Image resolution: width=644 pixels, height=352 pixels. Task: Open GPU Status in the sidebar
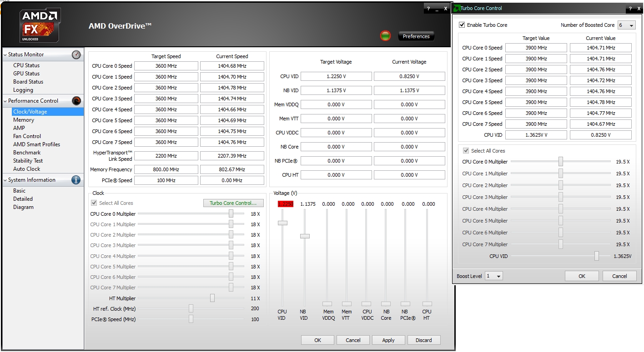pos(26,74)
